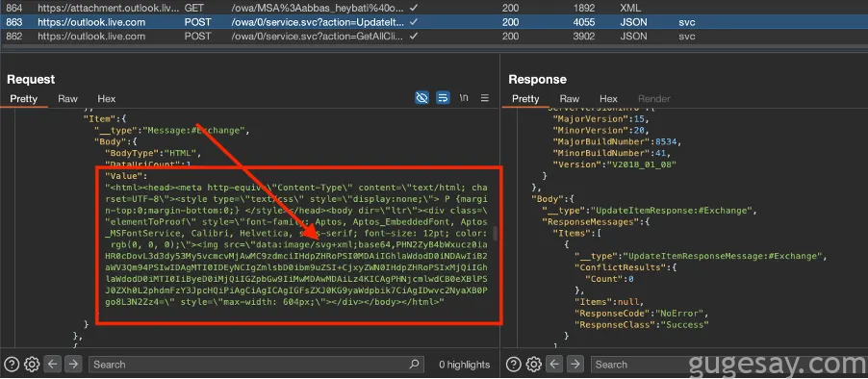This screenshot has height=379, width=868.
Task: Click length value 4055
Action: [584, 22]
